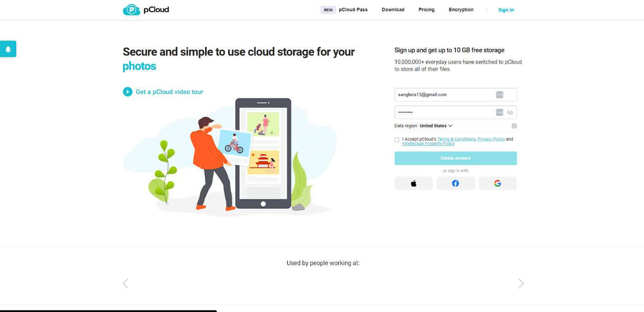Viewport: 644px width, 312px height.
Task: Focus the password input field
Action: [x=455, y=112]
